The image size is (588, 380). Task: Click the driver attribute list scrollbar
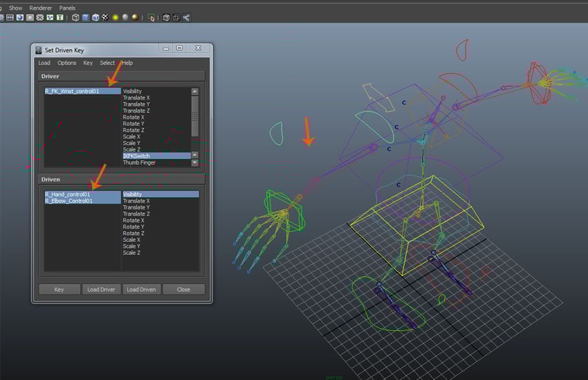195,115
